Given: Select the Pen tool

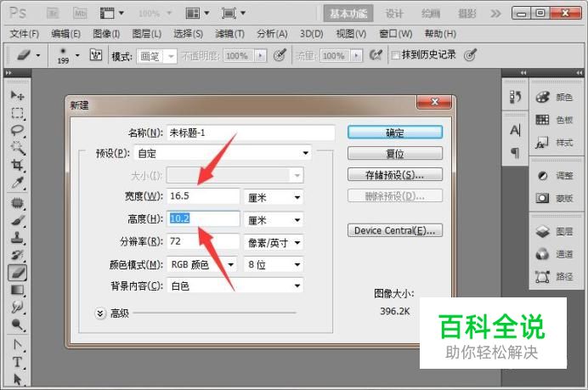Looking at the screenshot, I should (17, 344).
